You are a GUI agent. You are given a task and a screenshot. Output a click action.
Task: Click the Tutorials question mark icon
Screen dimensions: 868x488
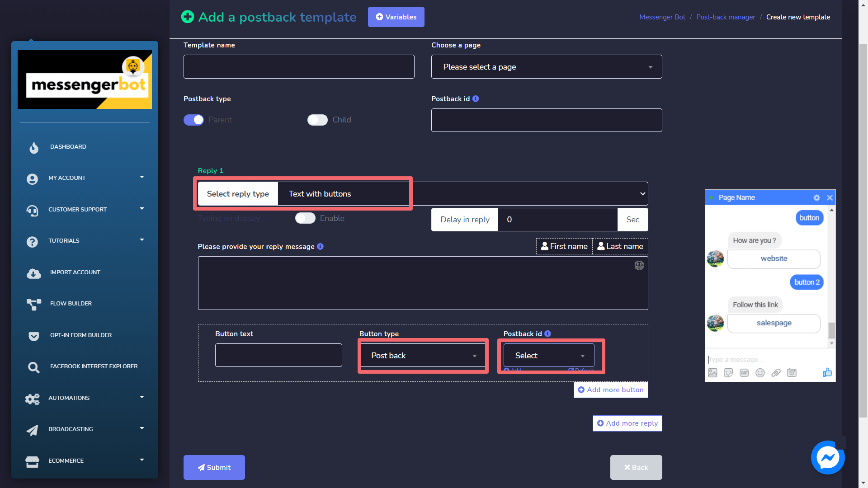click(32, 242)
